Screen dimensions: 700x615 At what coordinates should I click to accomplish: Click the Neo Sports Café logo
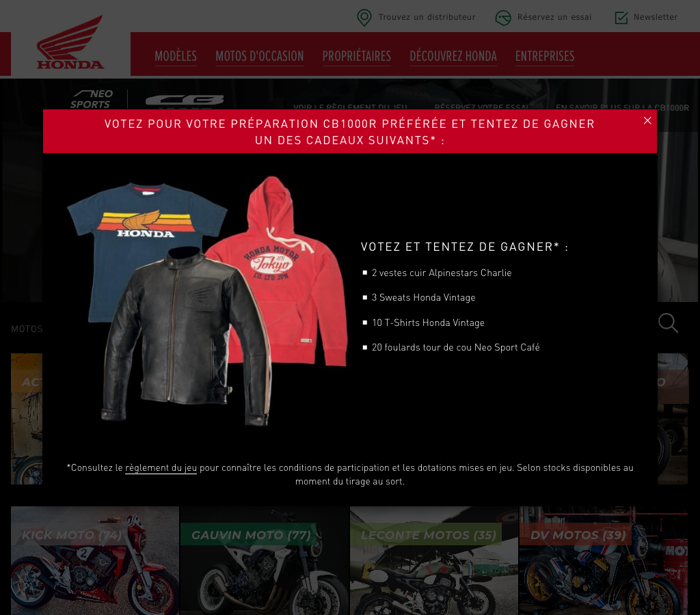point(92,99)
